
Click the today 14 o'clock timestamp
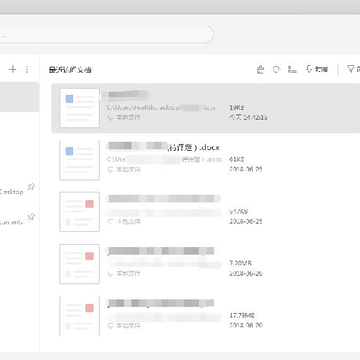(248, 117)
